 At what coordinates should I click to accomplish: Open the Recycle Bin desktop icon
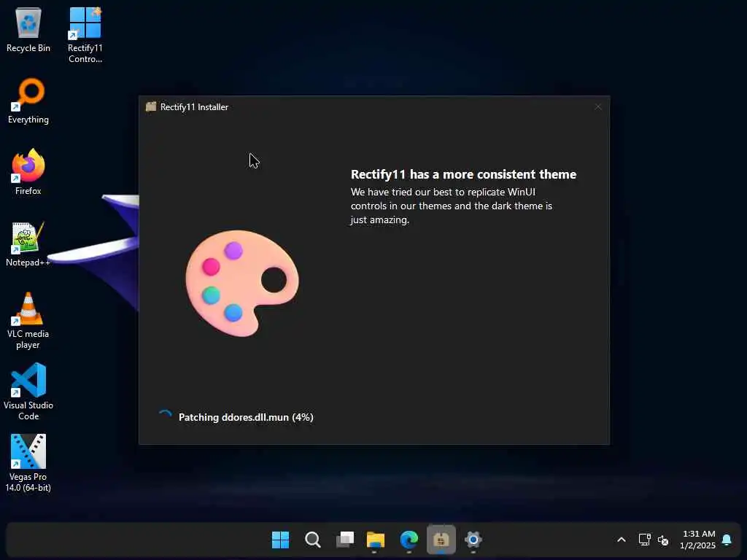(x=28, y=29)
